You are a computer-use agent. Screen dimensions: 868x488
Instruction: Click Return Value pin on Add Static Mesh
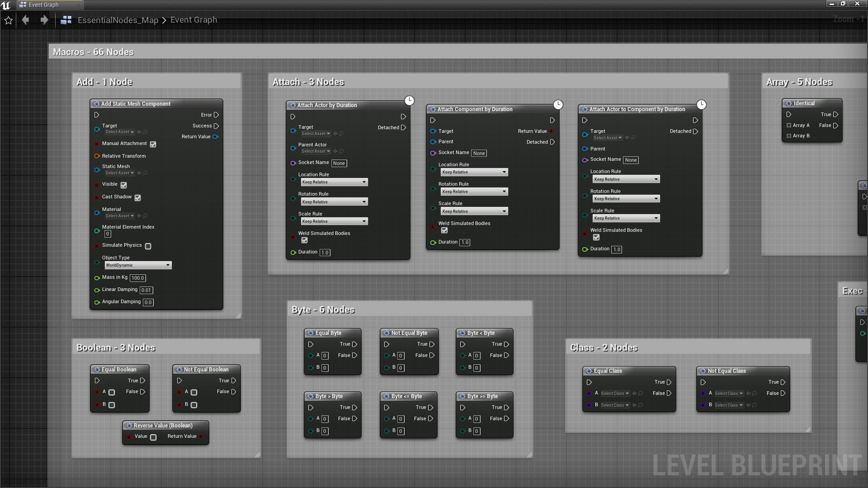[216, 136]
